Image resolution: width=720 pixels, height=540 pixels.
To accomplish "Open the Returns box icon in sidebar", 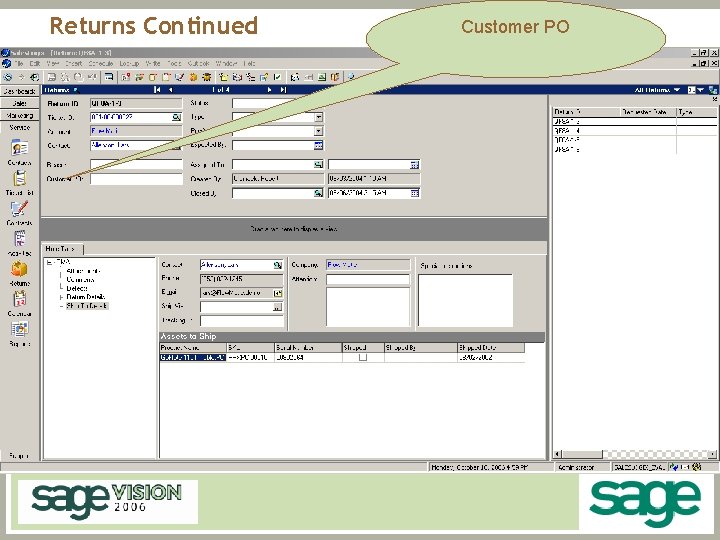I will coord(19,269).
